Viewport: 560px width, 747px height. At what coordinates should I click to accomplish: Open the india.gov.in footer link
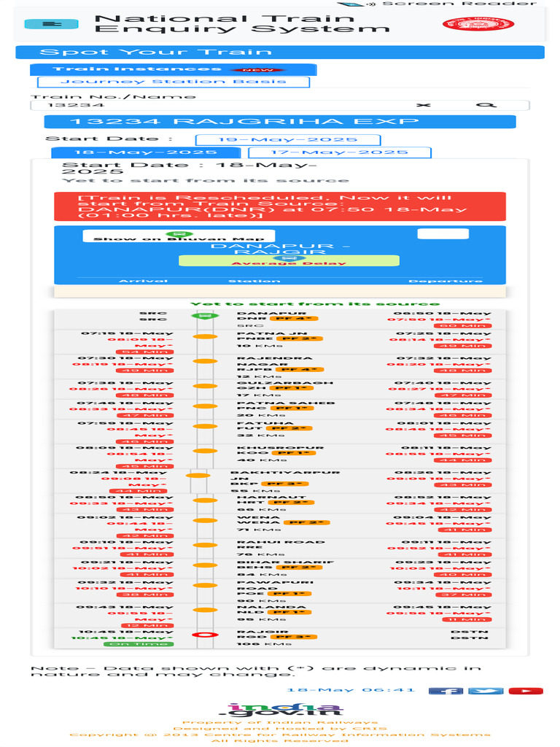(280, 710)
